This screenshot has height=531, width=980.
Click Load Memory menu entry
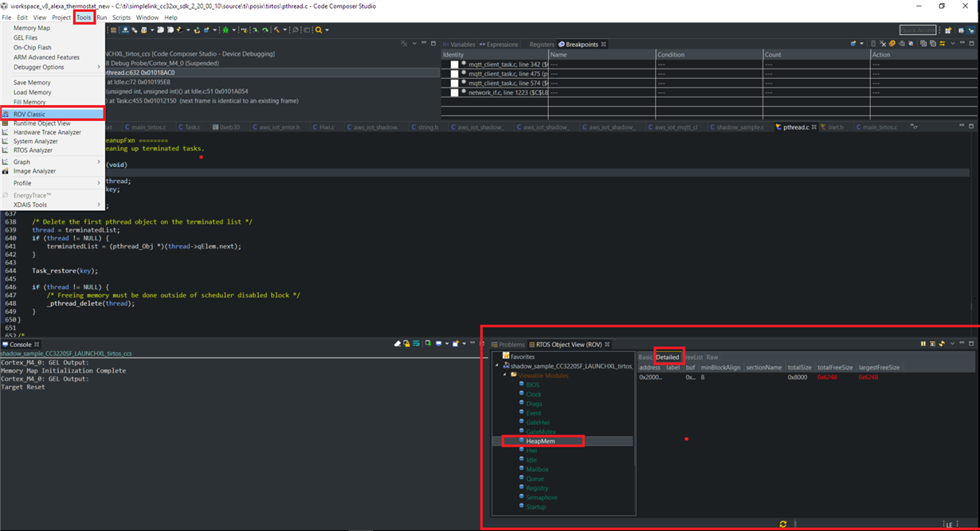pyautogui.click(x=53, y=92)
